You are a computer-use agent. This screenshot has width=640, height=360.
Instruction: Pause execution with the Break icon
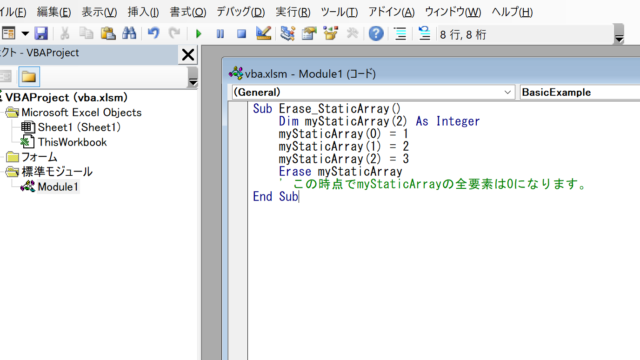coord(220,33)
